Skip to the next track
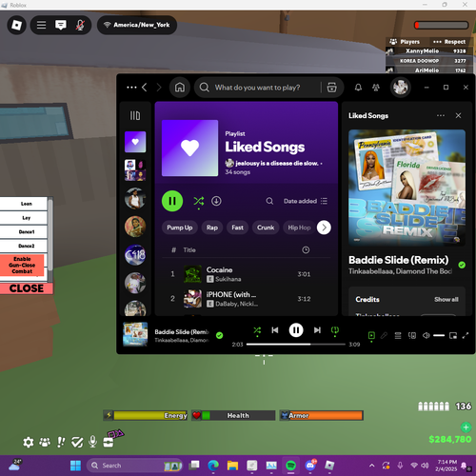This screenshot has height=476, width=476. 317,330
